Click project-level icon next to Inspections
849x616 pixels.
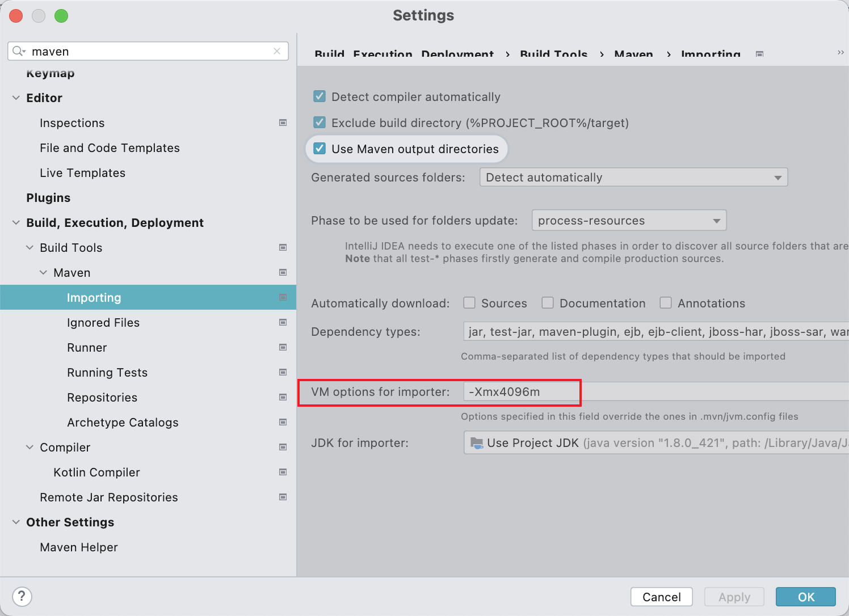[x=283, y=123]
